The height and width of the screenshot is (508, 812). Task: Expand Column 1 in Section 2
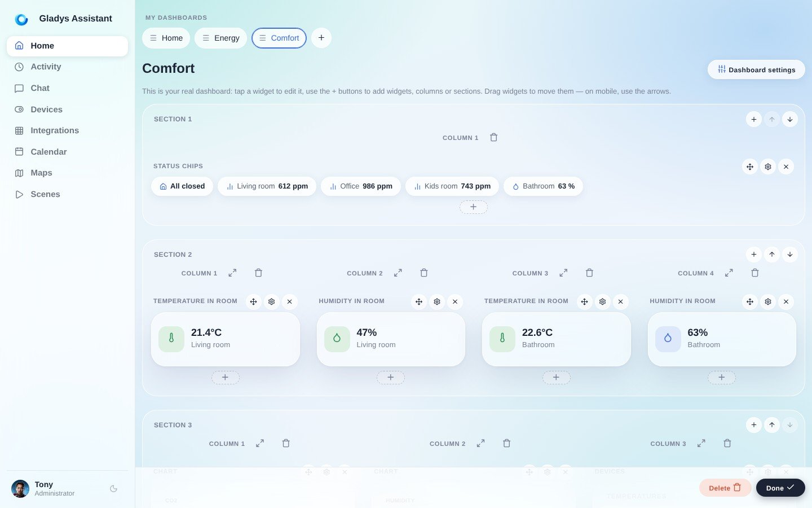[x=232, y=273]
